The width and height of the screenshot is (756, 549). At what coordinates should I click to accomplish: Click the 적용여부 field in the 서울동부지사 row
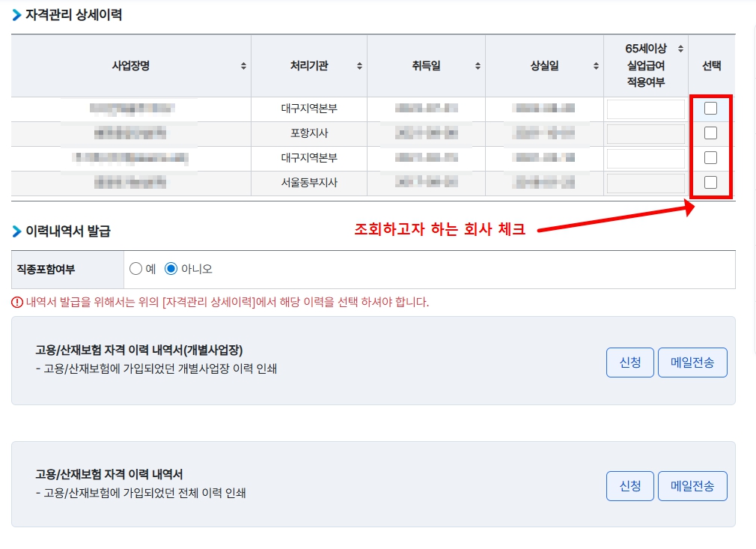tap(645, 183)
